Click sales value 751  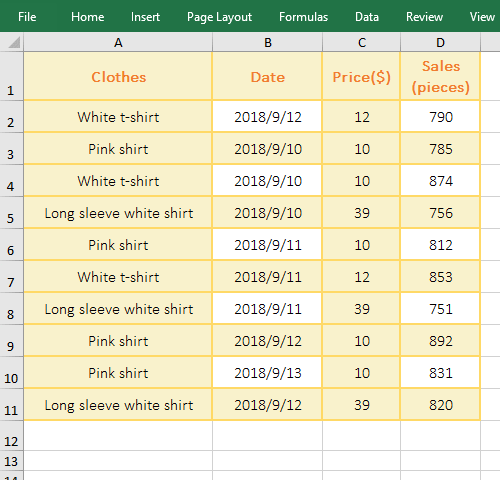pos(440,309)
